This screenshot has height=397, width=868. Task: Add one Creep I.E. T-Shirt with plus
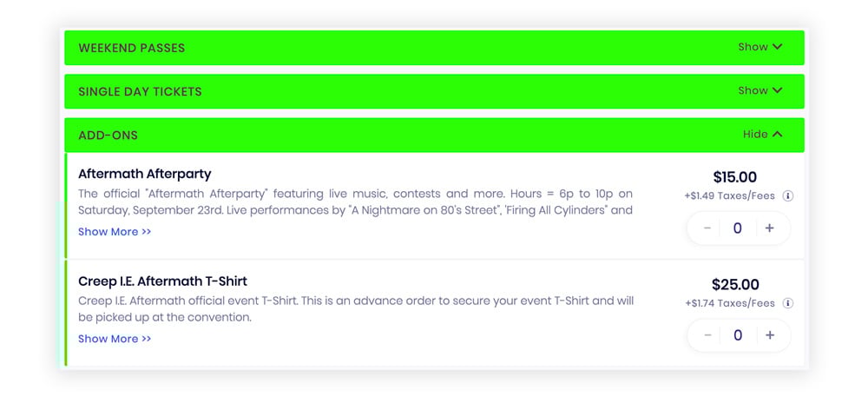769,335
